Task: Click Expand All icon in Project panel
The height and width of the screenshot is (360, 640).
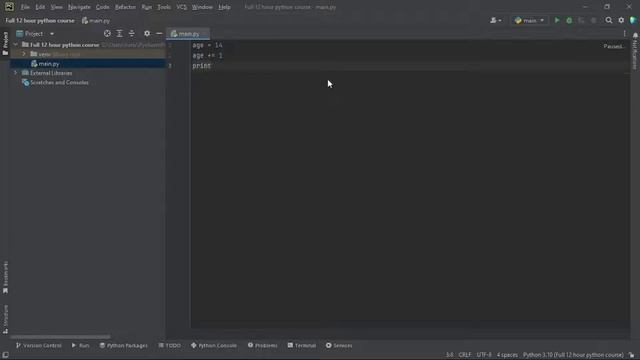Action: pyautogui.click(x=119, y=33)
